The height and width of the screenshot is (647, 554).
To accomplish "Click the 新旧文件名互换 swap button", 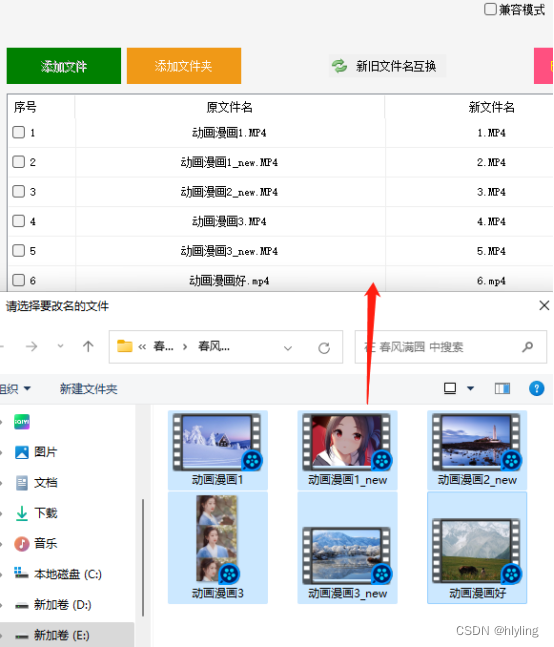I will pyautogui.click(x=387, y=66).
